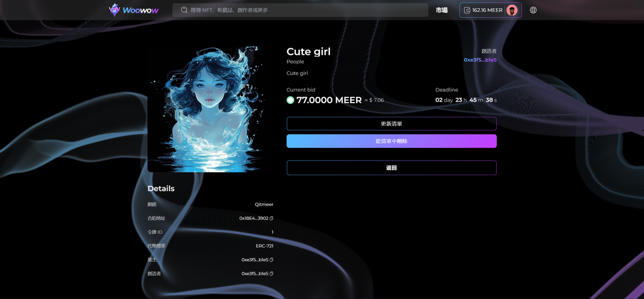Image resolution: width=644 pixels, height=299 pixels.
Task: Click the Current bid label
Action: coord(301,90)
